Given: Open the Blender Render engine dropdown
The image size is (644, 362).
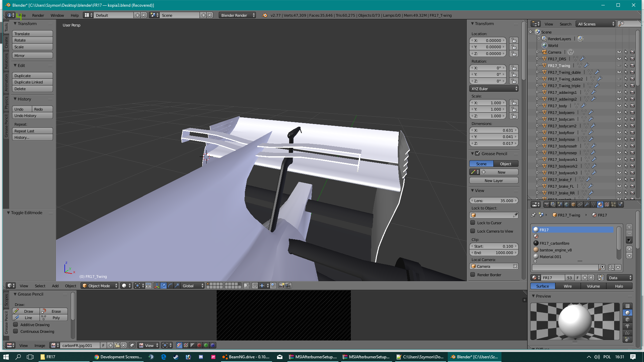Looking at the screenshot, I should [x=237, y=15].
